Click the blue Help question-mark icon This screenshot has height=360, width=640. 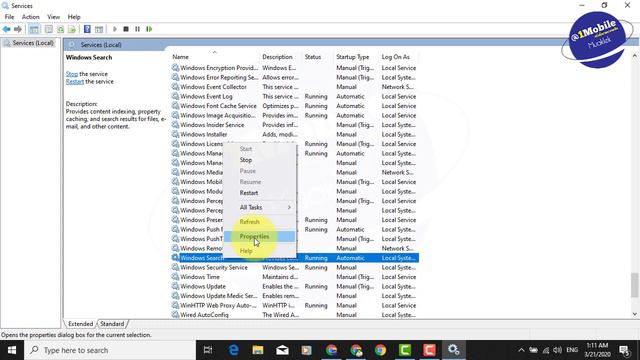tap(87, 29)
